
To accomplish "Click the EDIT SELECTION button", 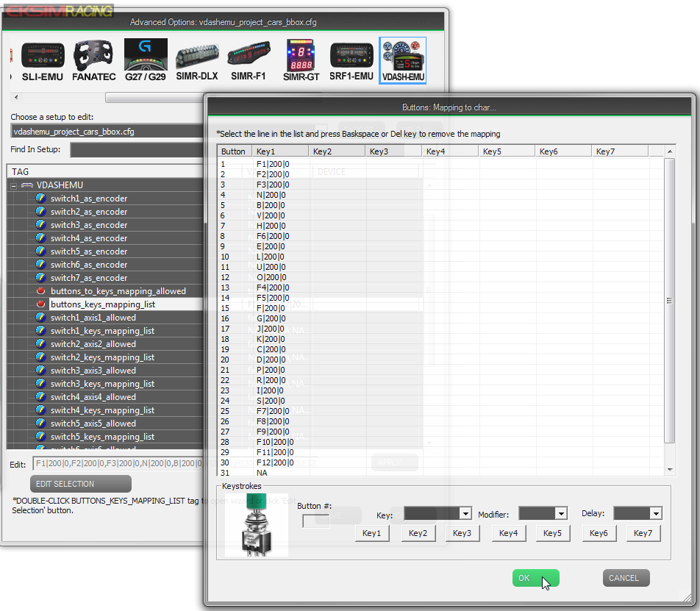I will [x=81, y=484].
